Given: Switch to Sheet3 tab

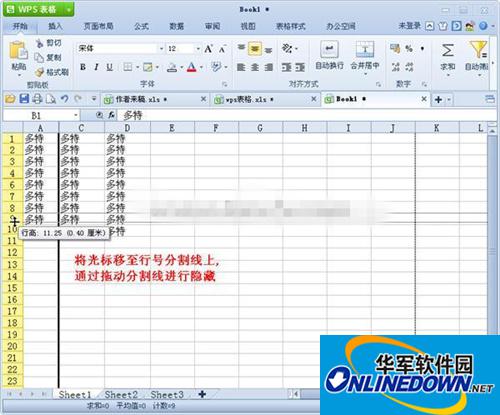Looking at the screenshot, I should click(x=167, y=395).
